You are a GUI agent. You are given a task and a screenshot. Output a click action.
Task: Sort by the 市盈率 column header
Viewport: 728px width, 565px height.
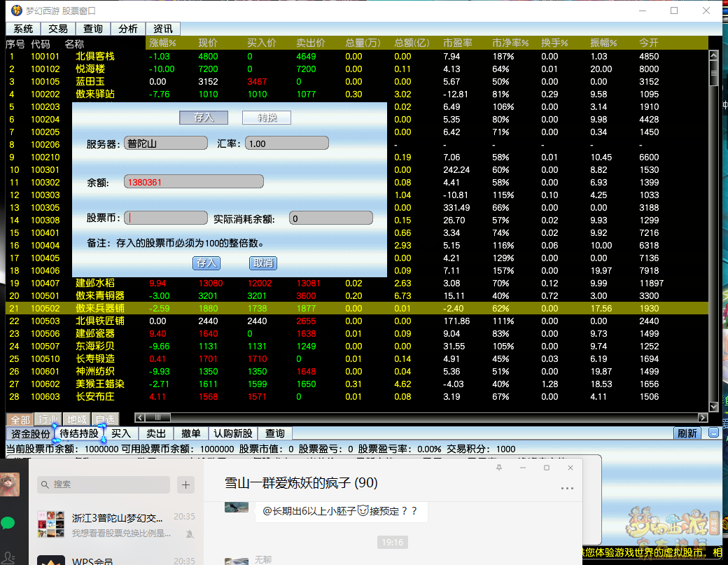click(x=457, y=43)
